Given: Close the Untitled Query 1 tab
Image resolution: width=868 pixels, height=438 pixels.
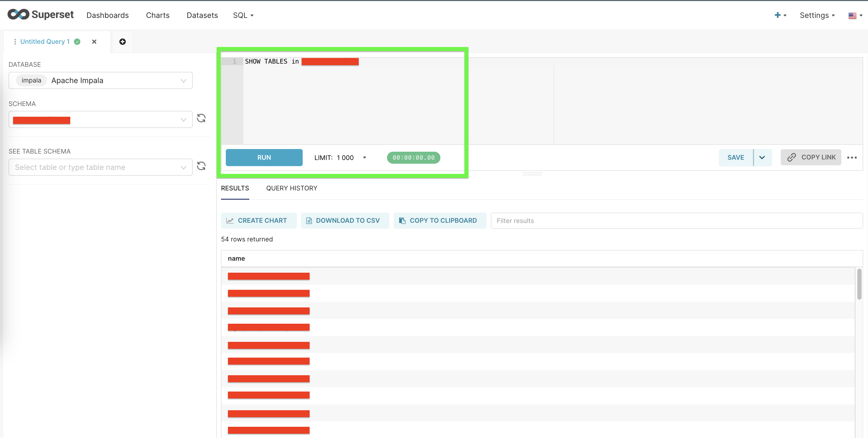Looking at the screenshot, I should [x=94, y=41].
